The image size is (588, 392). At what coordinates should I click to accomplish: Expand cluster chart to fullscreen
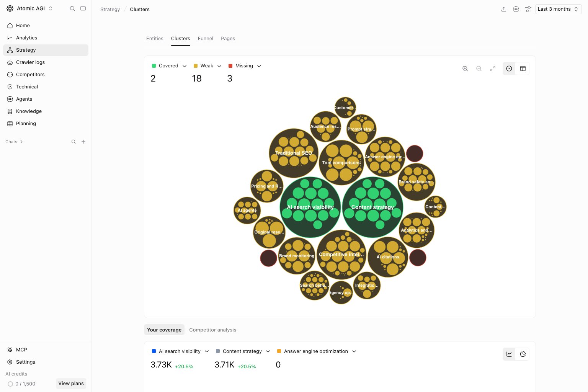tap(493, 69)
